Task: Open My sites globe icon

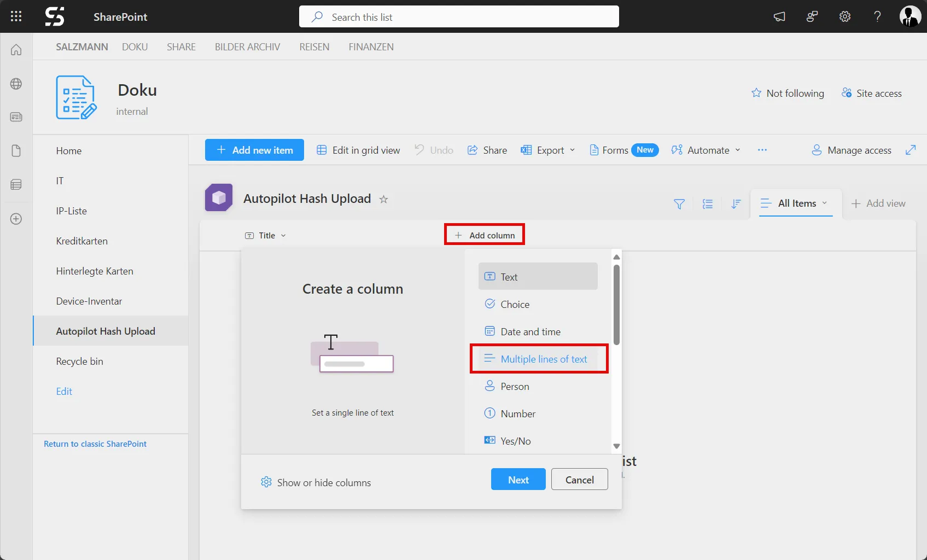Action: coord(16,84)
